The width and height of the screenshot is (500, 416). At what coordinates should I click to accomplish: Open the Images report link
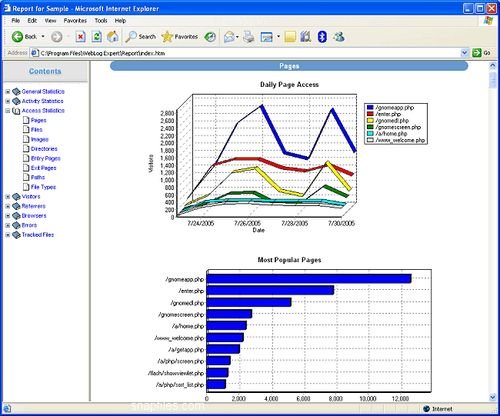[x=39, y=139]
